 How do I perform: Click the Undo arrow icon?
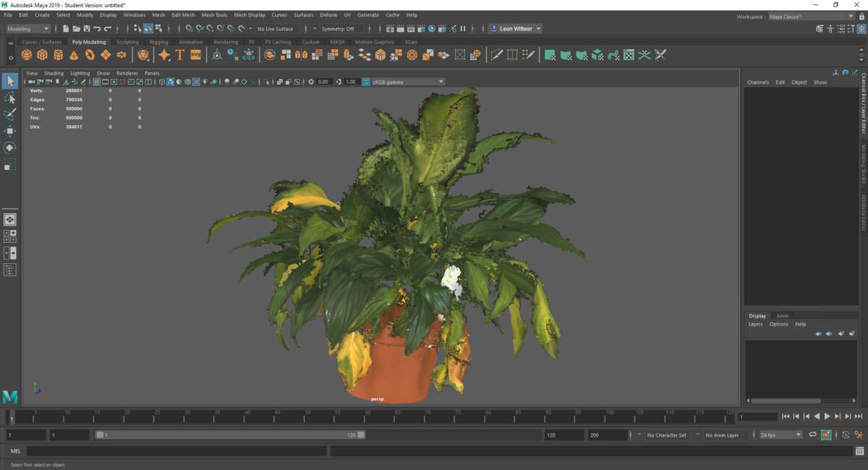(97, 29)
